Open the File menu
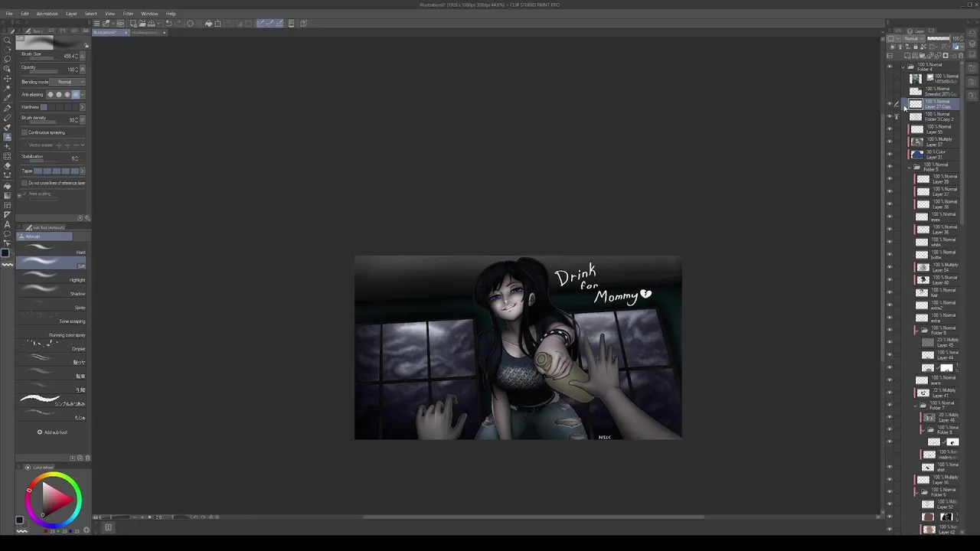 click(9, 13)
